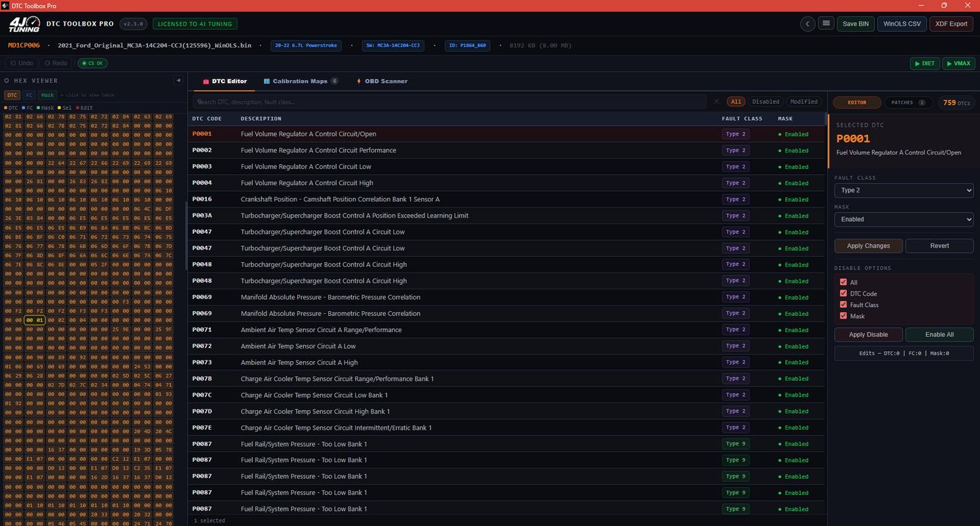Select the All filter pill

point(736,102)
